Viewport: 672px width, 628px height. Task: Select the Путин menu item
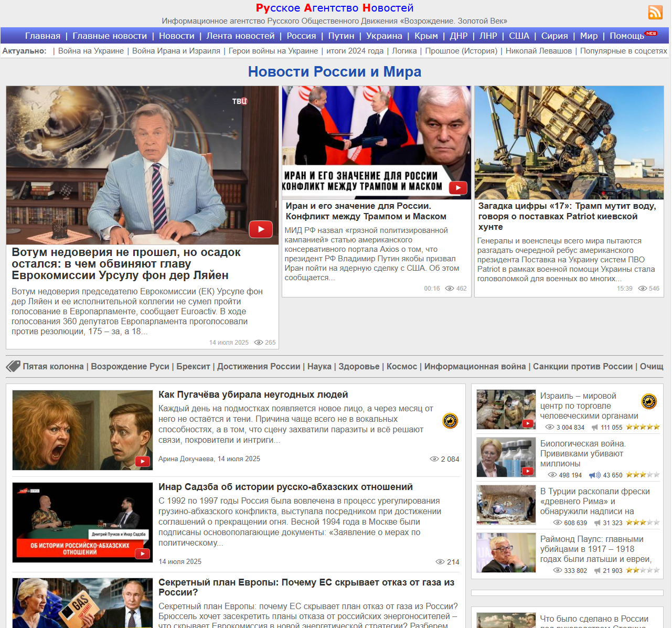click(341, 36)
